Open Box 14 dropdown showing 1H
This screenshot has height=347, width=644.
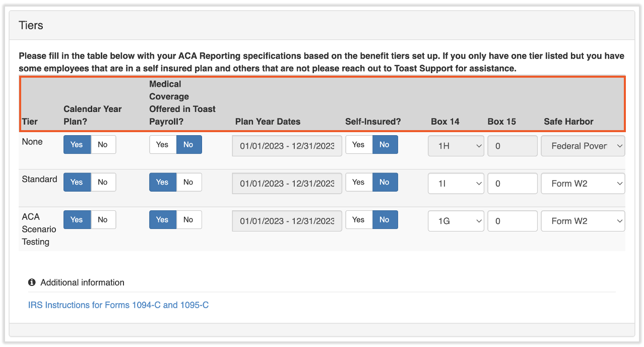(456, 146)
